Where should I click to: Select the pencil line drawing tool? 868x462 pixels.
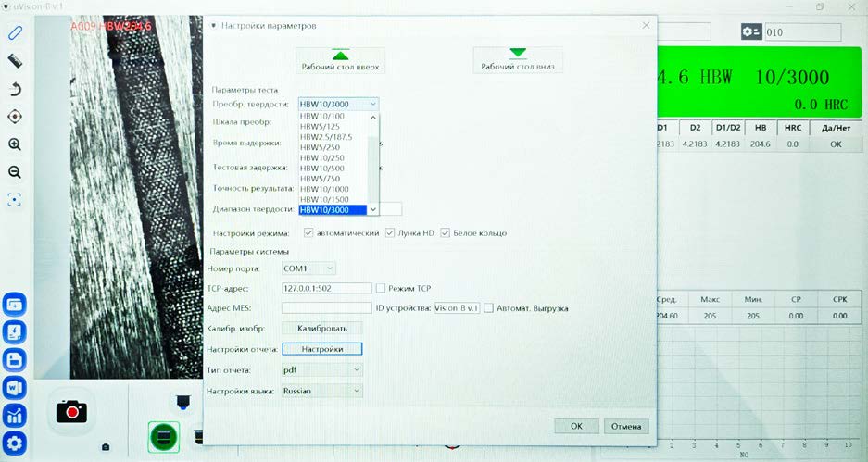pos(15,33)
